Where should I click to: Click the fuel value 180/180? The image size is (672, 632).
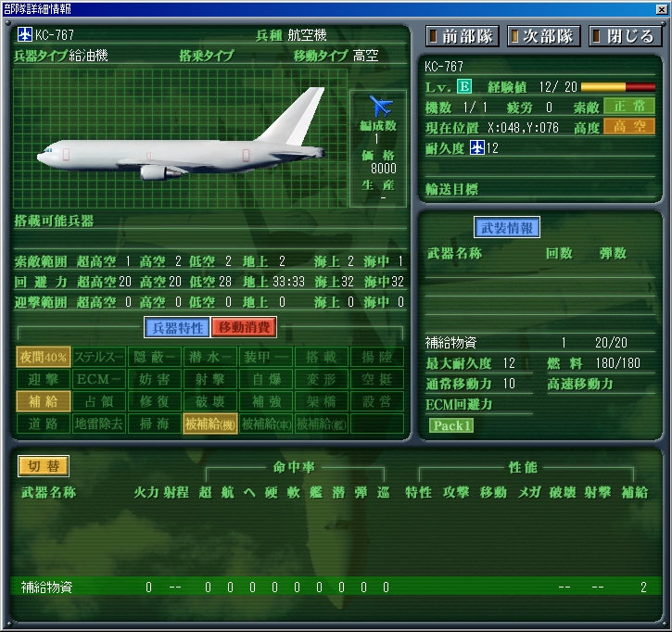617,363
